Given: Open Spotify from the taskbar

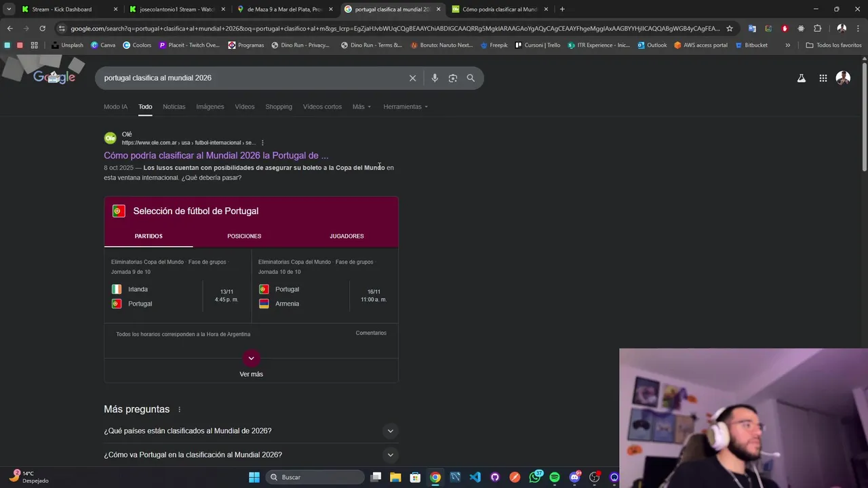Looking at the screenshot, I should [x=555, y=477].
